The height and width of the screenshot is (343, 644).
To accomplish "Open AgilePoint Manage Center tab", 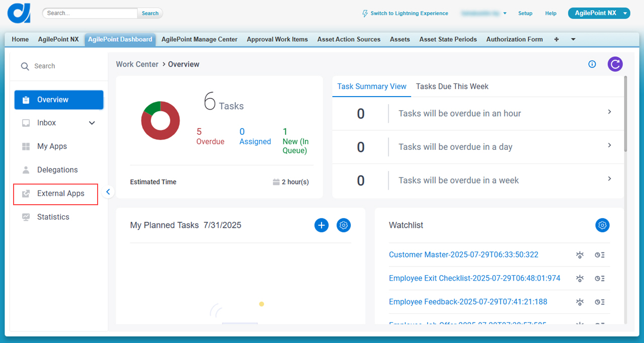I will point(199,39).
